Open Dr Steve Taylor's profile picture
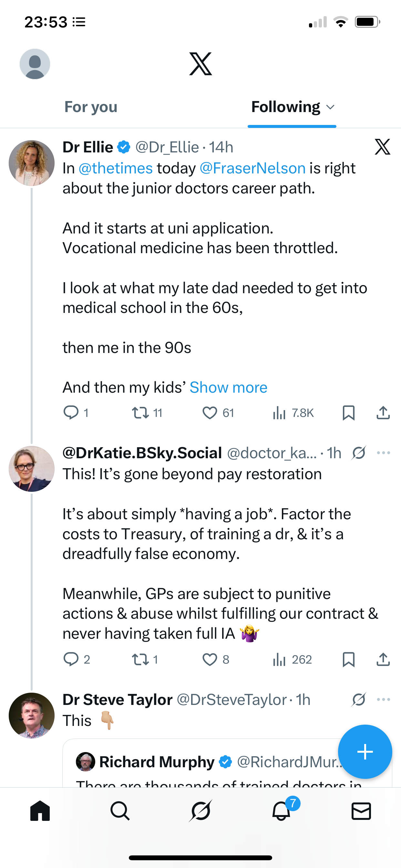The width and height of the screenshot is (401, 868). coord(32,715)
